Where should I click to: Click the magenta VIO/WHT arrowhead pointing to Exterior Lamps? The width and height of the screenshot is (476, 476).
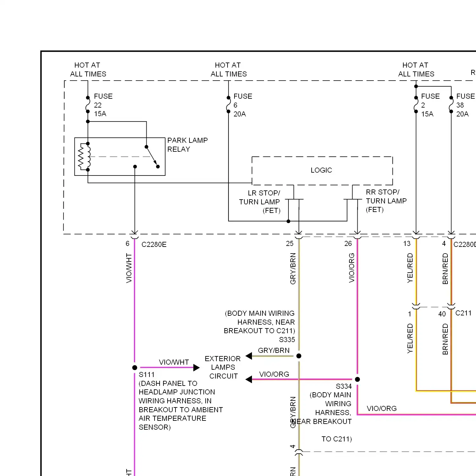[x=196, y=367]
